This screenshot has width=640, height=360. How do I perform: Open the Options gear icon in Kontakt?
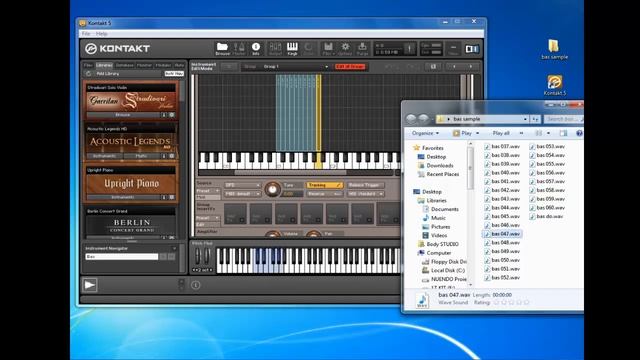(345, 49)
